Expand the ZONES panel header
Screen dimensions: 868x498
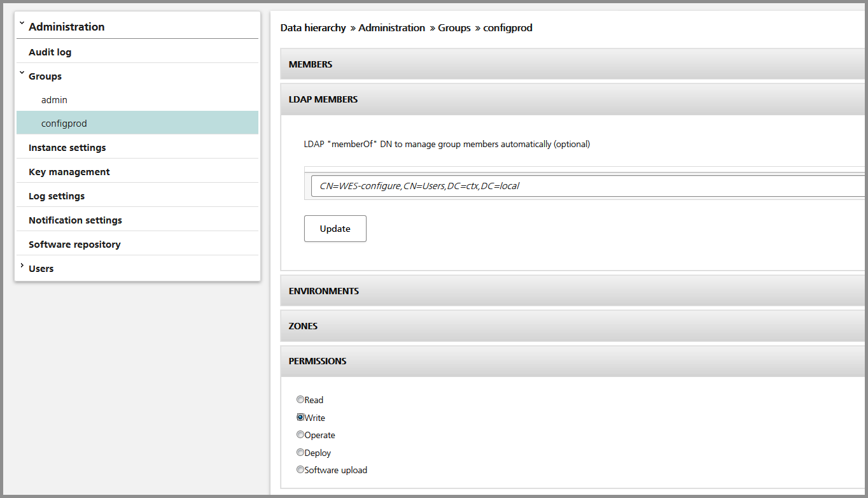pos(573,326)
